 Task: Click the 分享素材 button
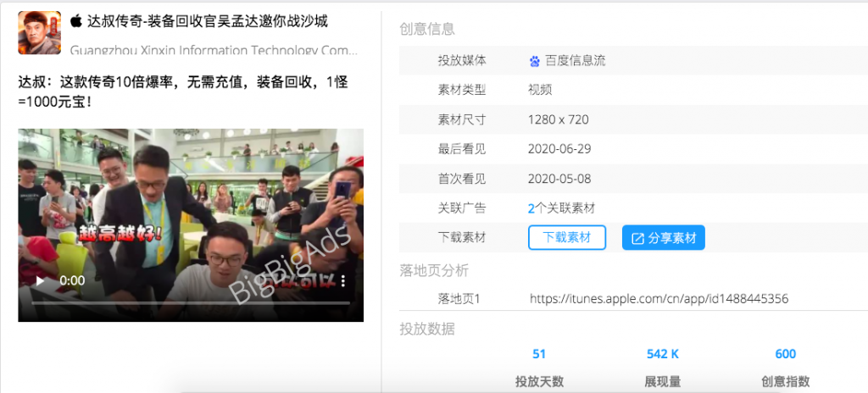click(663, 237)
